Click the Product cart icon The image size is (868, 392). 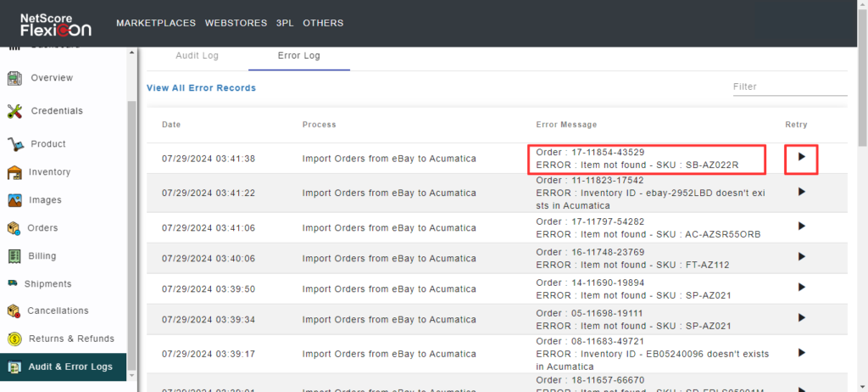point(14,144)
